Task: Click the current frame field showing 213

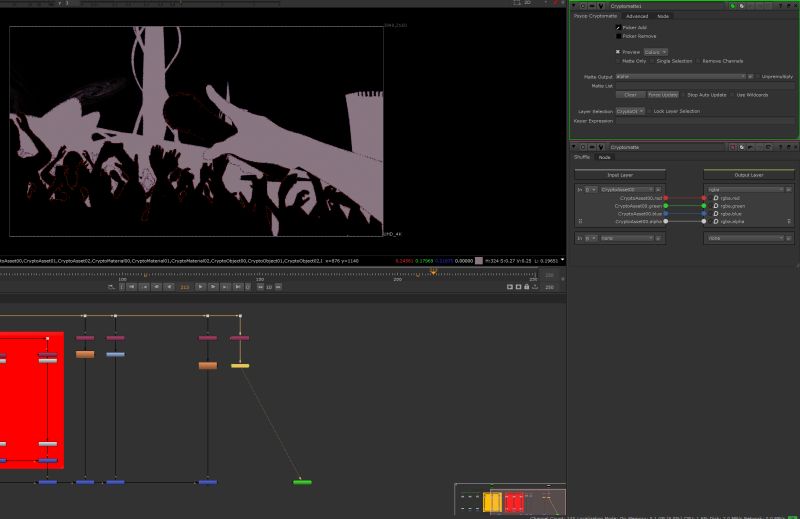Action: click(x=185, y=287)
